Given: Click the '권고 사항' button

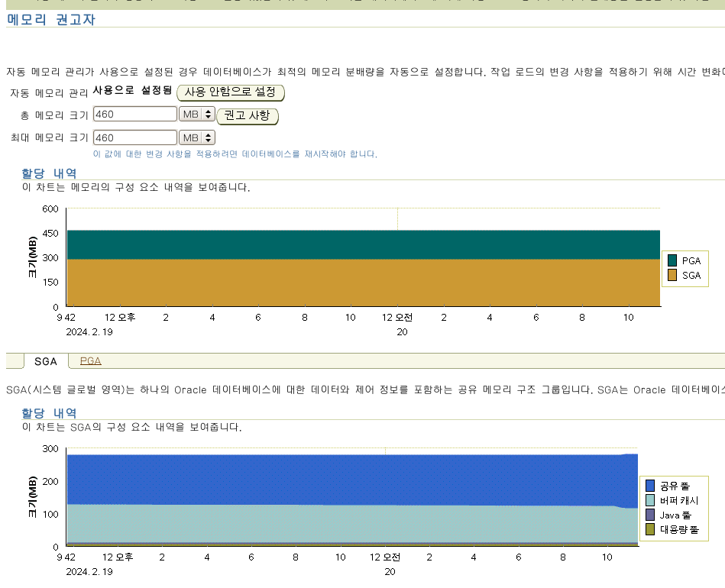Looking at the screenshot, I should pyautogui.click(x=248, y=116).
